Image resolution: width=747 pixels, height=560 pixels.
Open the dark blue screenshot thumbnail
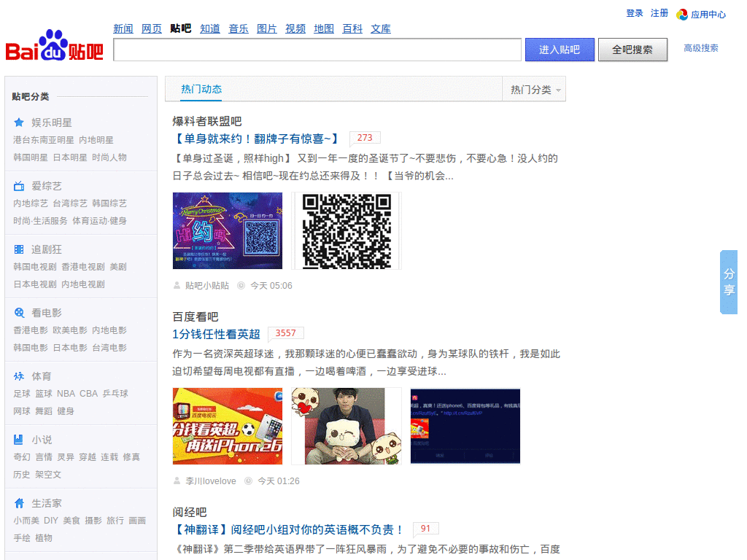click(x=465, y=426)
